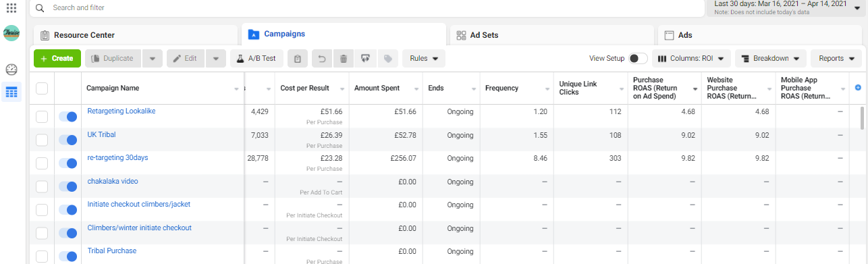The width and height of the screenshot is (868, 264).
Task: Tick the select-all checkbox in the header row
Action: pos(42,88)
